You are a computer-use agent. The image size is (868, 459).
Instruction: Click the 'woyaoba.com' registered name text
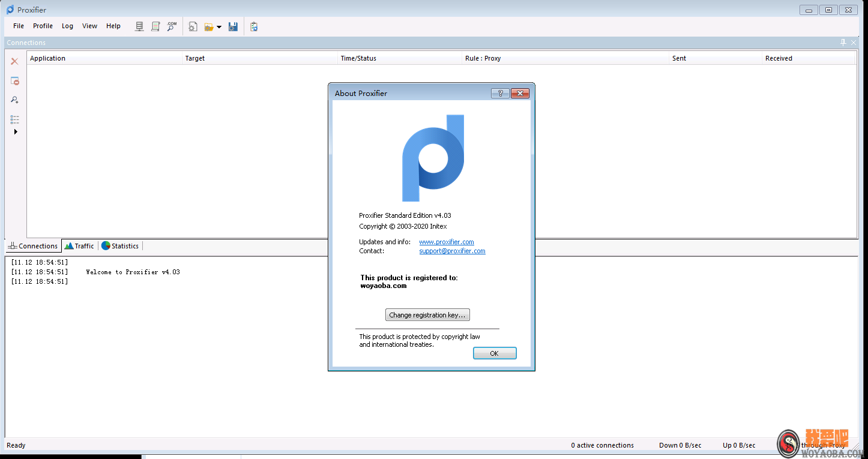[x=384, y=286]
